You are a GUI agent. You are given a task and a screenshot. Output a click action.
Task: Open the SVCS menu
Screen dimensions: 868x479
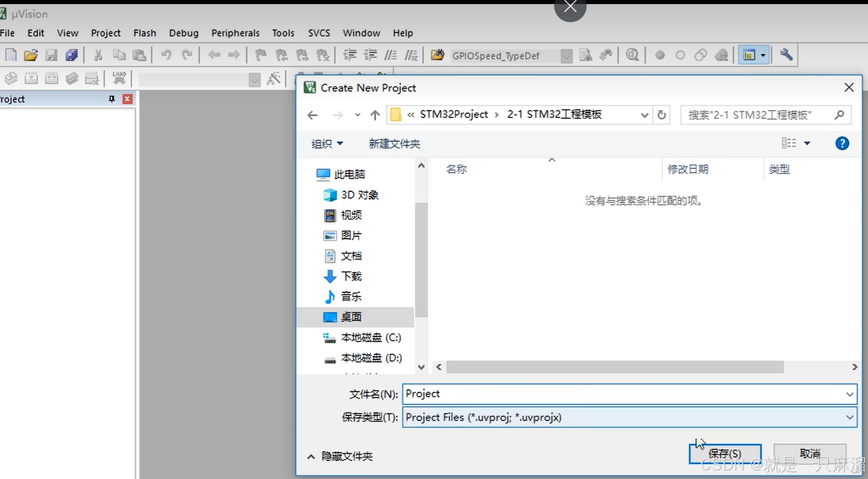tap(319, 33)
